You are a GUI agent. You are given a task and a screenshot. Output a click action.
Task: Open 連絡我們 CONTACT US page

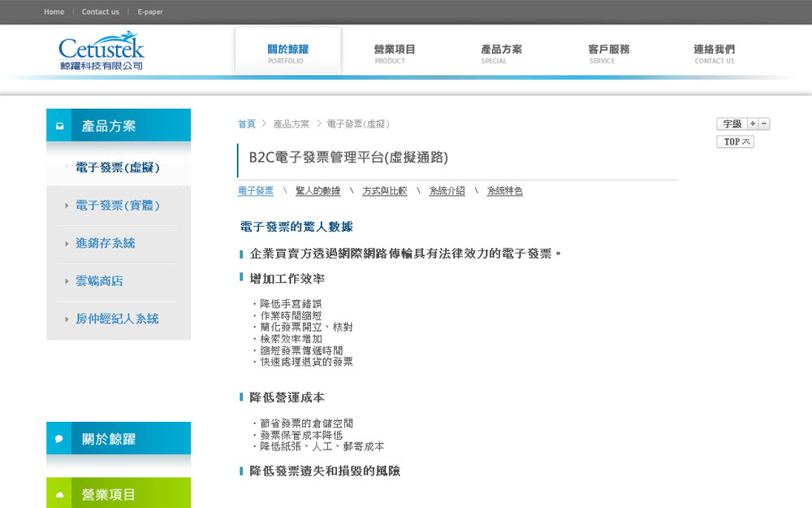coord(714,53)
